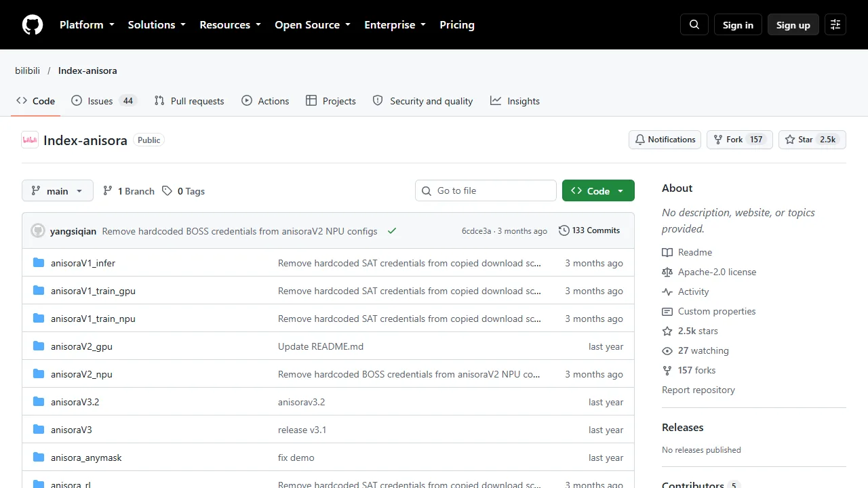This screenshot has height=488, width=868.
Task: Click the anisoraV1_infer folder icon
Action: coord(39,263)
